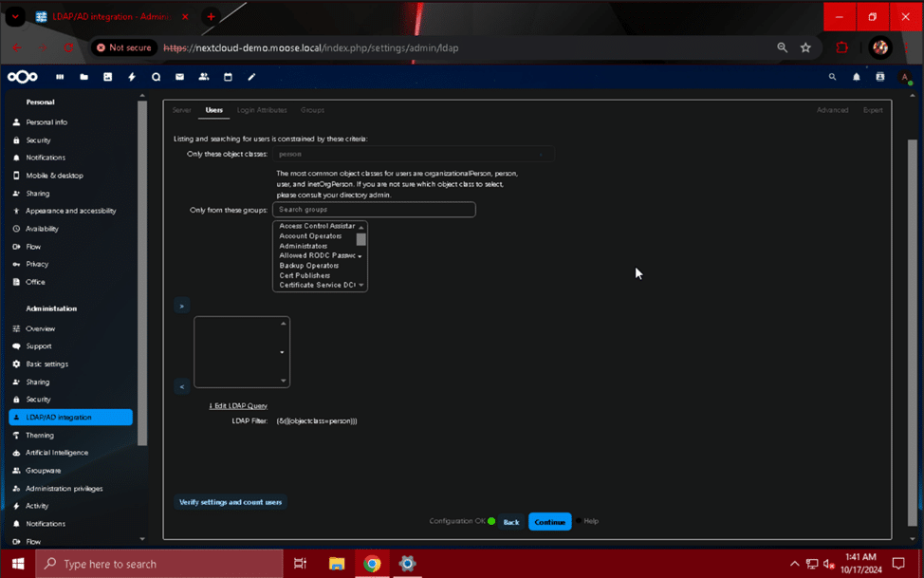This screenshot has width=924, height=578.
Task: Open the Activity lightning-bolt icon in top bar
Action: (x=132, y=77)
